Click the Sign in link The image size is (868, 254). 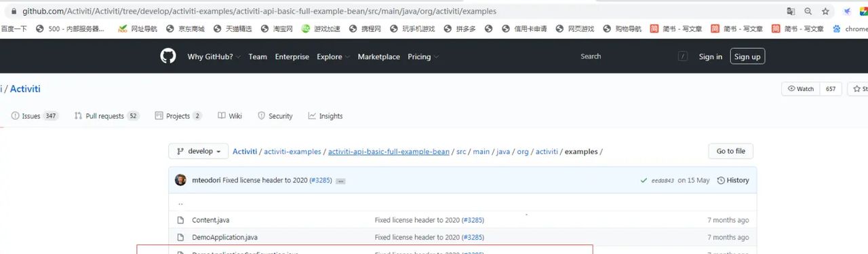711,57
